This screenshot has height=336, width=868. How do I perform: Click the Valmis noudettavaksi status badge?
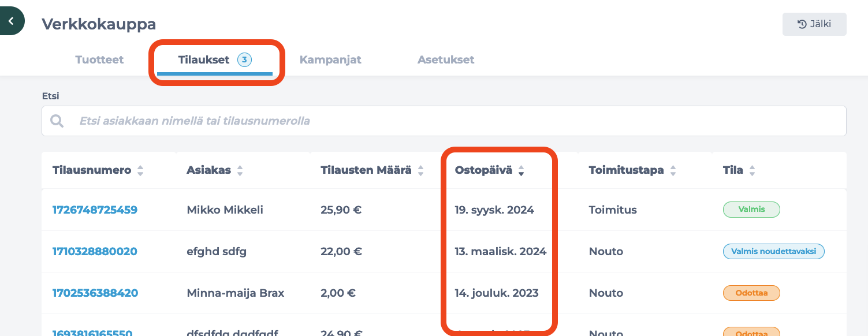pyautogui.click(x=773, y=251)
